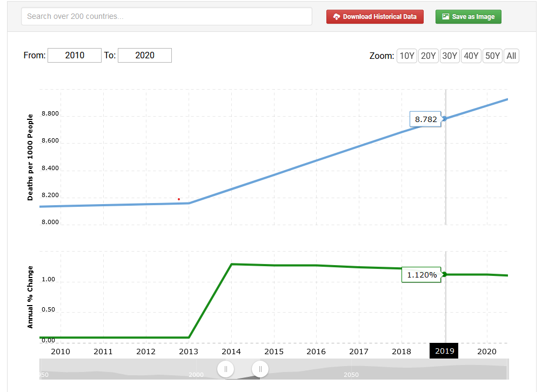
Task: Choose the 40Y zoom option
Action: (x=471, y=56)
